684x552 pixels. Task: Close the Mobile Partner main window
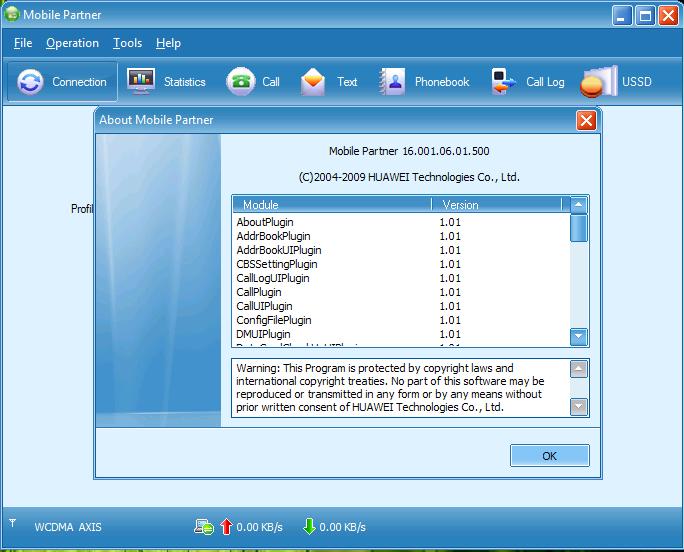point(668,16)
